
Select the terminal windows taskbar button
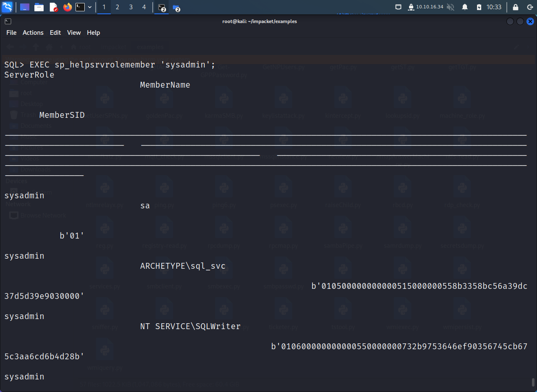click(x=162, y=8)
